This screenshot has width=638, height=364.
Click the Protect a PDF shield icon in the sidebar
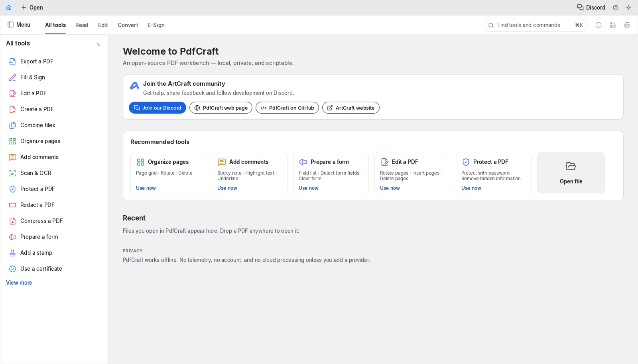click(x=13, y=189)
